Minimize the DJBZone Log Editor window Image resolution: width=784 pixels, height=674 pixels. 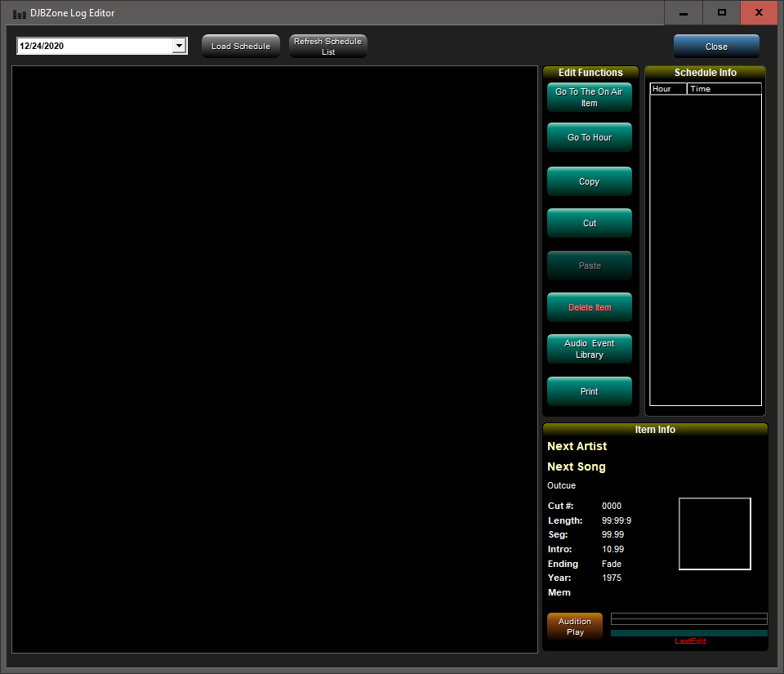pyautogui.click(x=683, y=12)
